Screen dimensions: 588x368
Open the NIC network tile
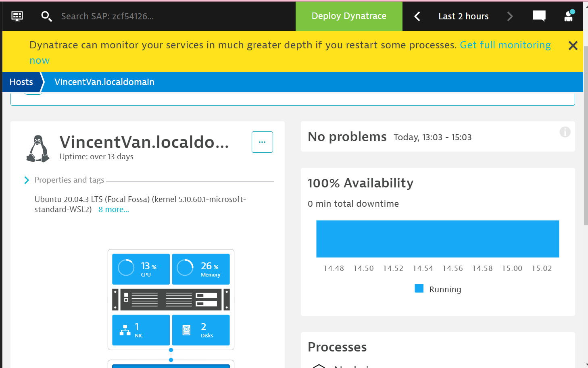[x=141, y=330]
